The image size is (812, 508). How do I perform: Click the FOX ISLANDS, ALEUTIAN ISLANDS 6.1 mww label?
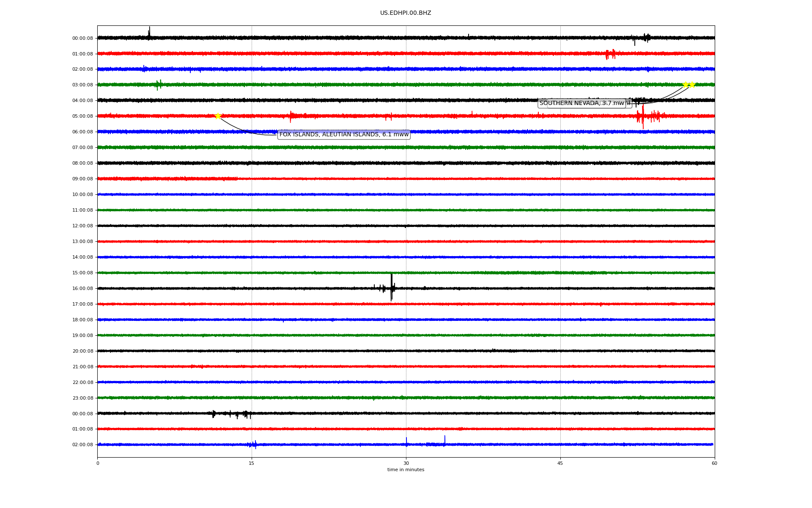point(343,135)
